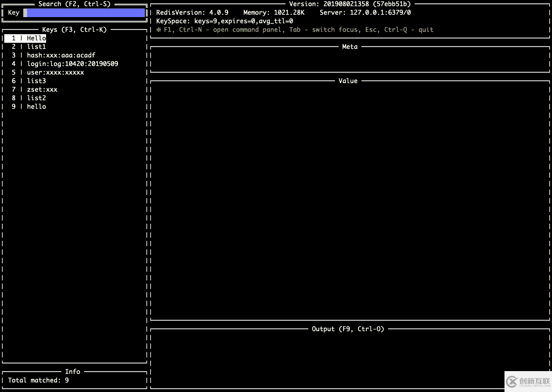The width and height of the screenshot is (552, 392).
Task: Select the key 'list2'
Action: pos(36,98)
